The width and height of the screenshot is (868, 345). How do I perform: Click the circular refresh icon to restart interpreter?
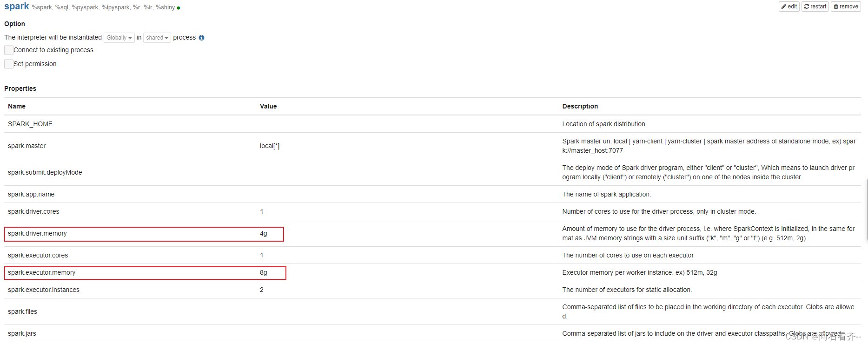[808, 7]
